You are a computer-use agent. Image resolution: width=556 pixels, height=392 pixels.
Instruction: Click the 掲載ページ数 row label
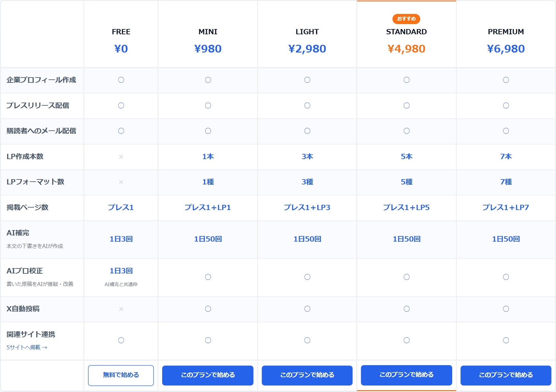[27, 208]
